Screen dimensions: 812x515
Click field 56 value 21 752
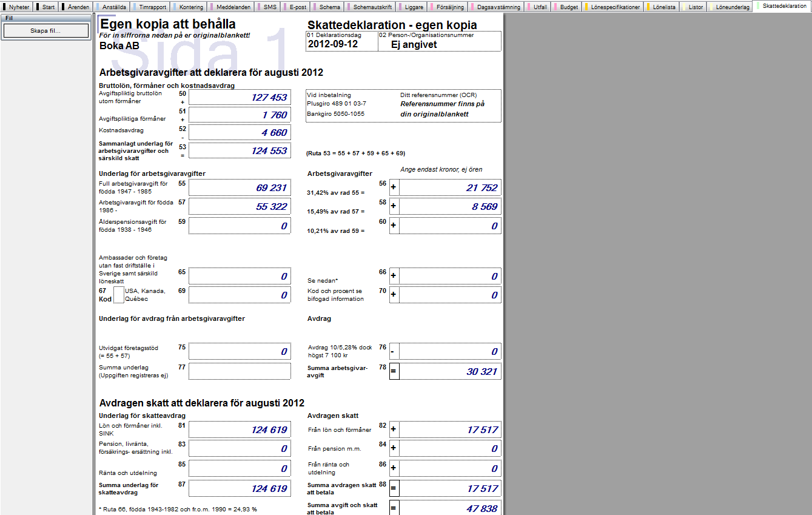tap(450, 188)
